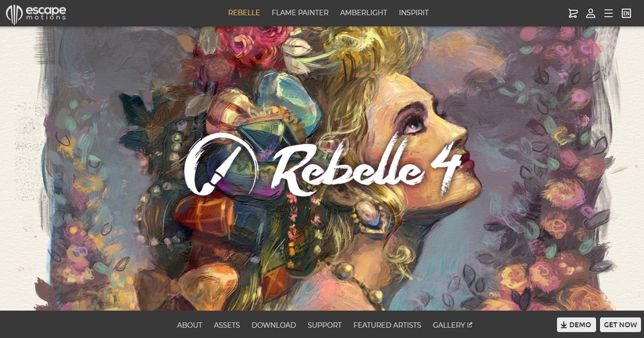Open the Flame Painter menu item
The height and width of the screenshot is (338, 644).
pos(300,13)
